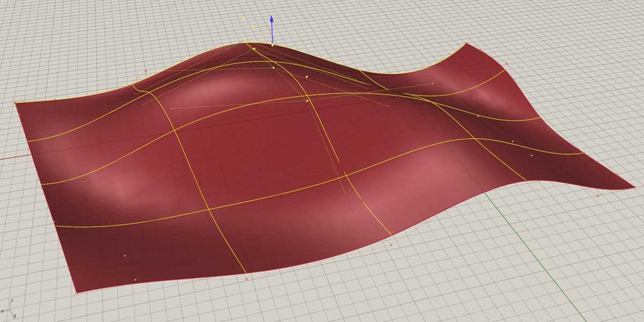Screen dimensions: 644x322
Task: Click the gumball origin at the blue arrow base
Action: click(x=273, y=42)
